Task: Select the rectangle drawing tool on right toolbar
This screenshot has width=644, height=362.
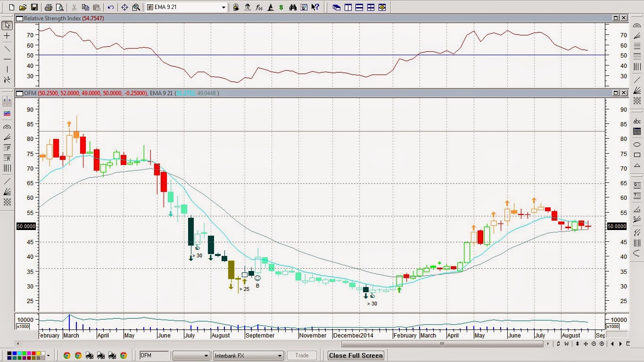Action: click(x=637, y=155)
